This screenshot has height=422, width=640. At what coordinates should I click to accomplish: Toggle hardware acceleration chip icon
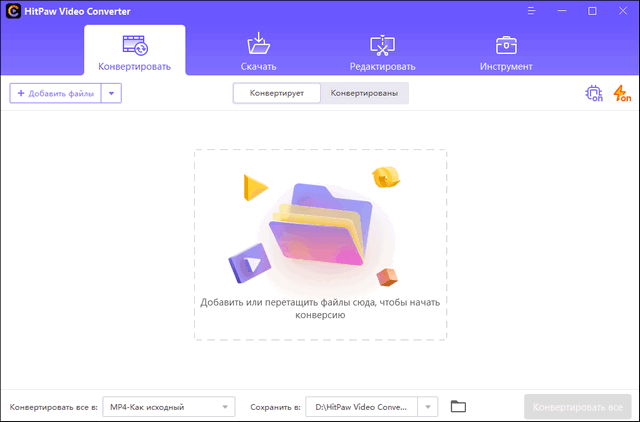594,94
